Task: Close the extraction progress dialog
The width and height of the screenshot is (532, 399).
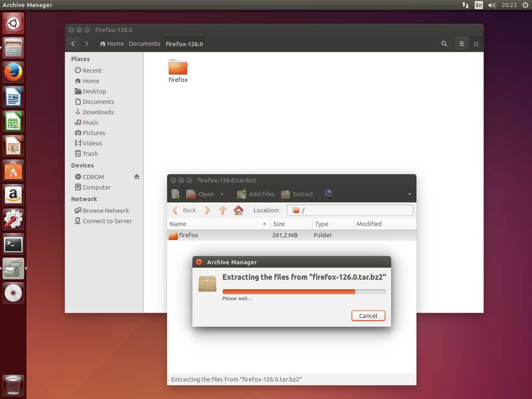Action: tap(199, 262)
